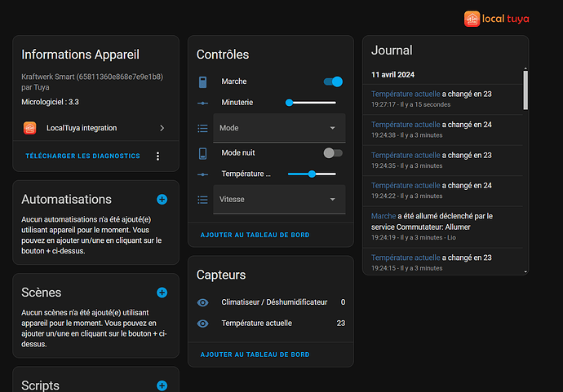Click Ajouter au tableau de bord under Capteurs
Viewport: 563px width, 392px height.
click(x=255, y=355)
